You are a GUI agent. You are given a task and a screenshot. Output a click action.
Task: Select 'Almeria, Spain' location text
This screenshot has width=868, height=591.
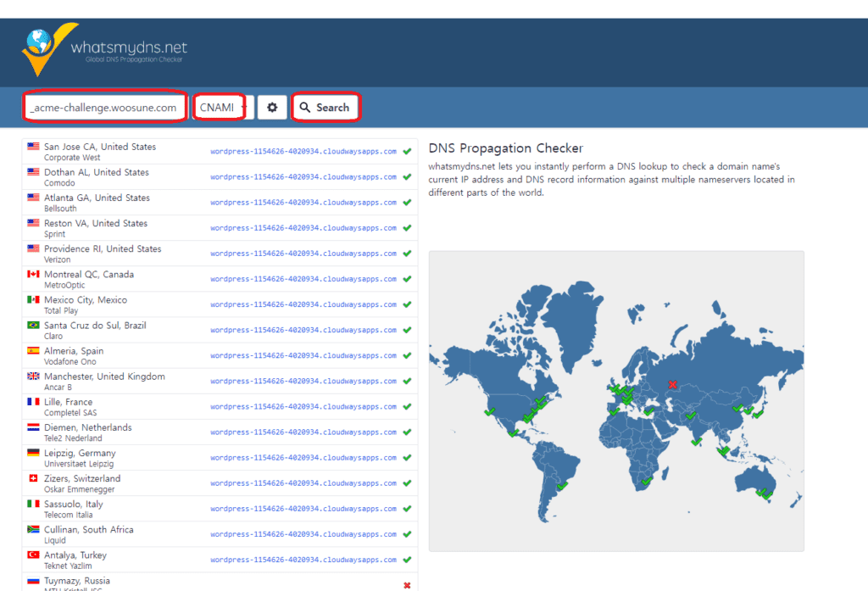[x=74, y=350]
